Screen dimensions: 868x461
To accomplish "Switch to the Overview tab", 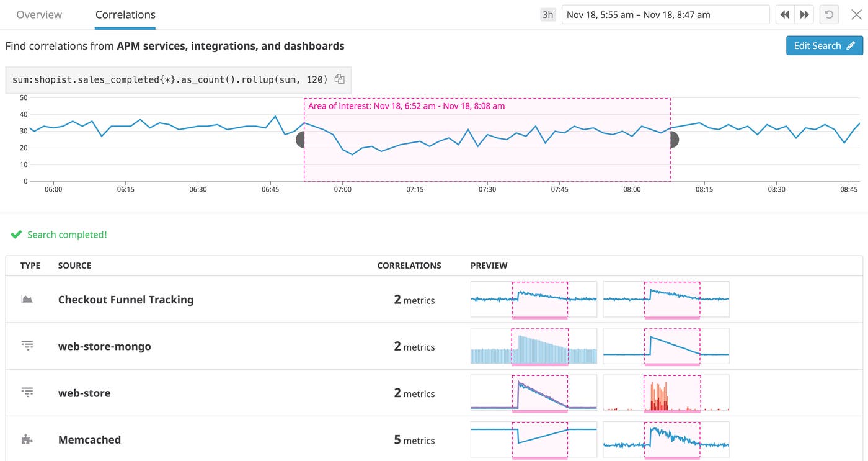I will click(39, 14).
